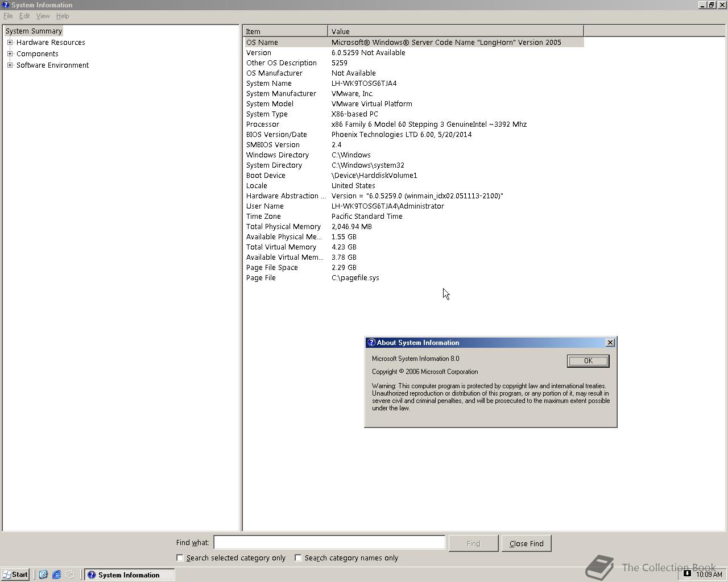Click the Server Management quick launch icon
The image size is (728, 582).
(43, 575)
